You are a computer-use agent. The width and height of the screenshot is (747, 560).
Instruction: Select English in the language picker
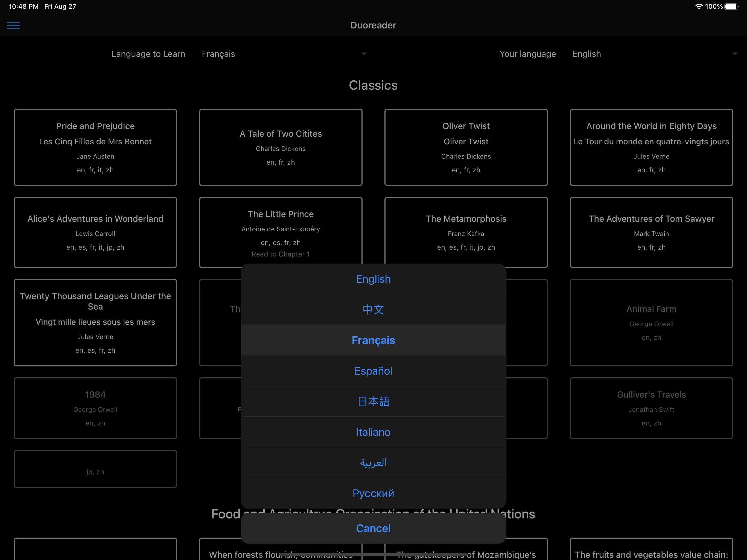pos(373,279)
